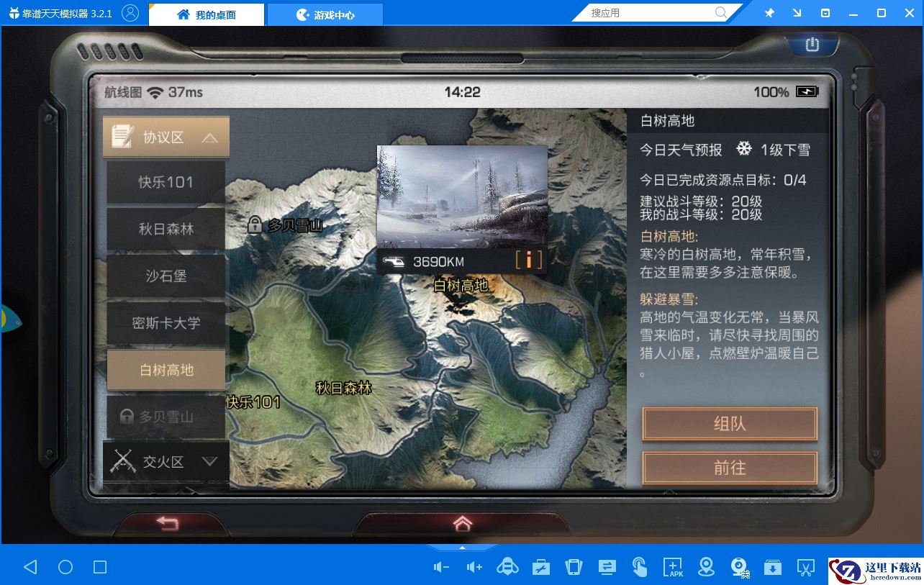Click the user account avatar icon
The width and height of the screenshot is (924, 585).
click(x=130, y=14)
